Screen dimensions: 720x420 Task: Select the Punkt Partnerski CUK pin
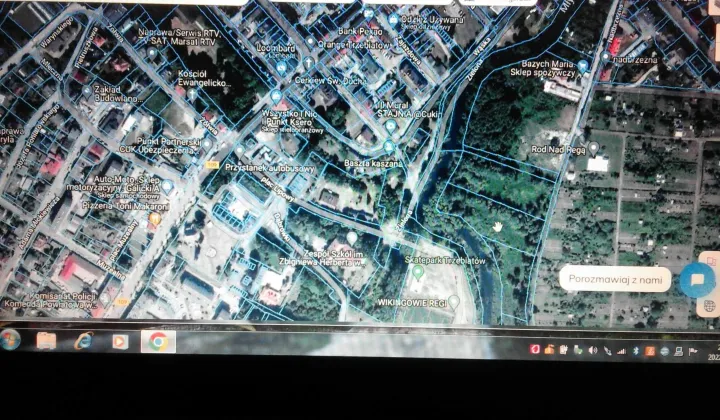click(208, 145)
